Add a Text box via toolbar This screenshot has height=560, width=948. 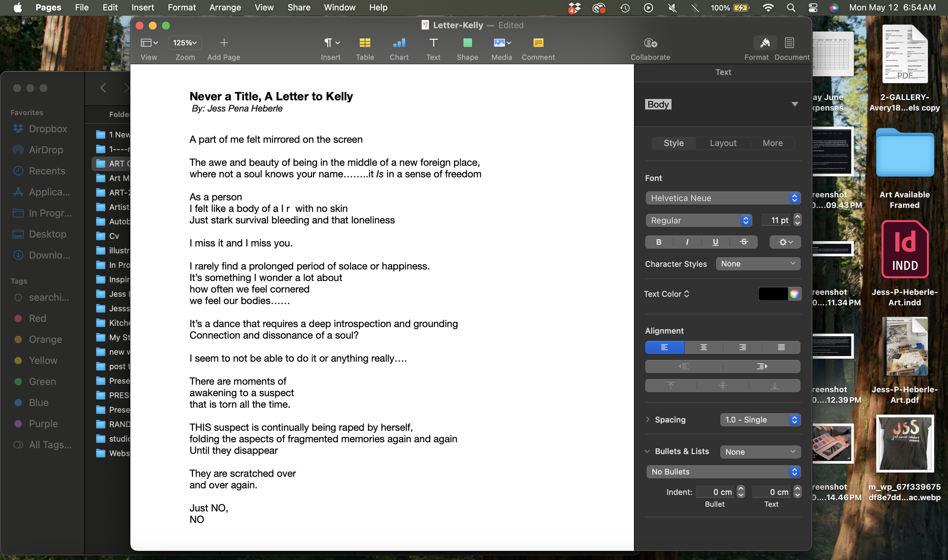433,43
